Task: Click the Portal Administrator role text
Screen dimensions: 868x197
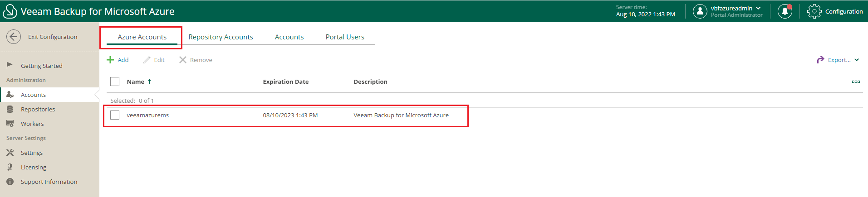Action: [x=737, y=15]
